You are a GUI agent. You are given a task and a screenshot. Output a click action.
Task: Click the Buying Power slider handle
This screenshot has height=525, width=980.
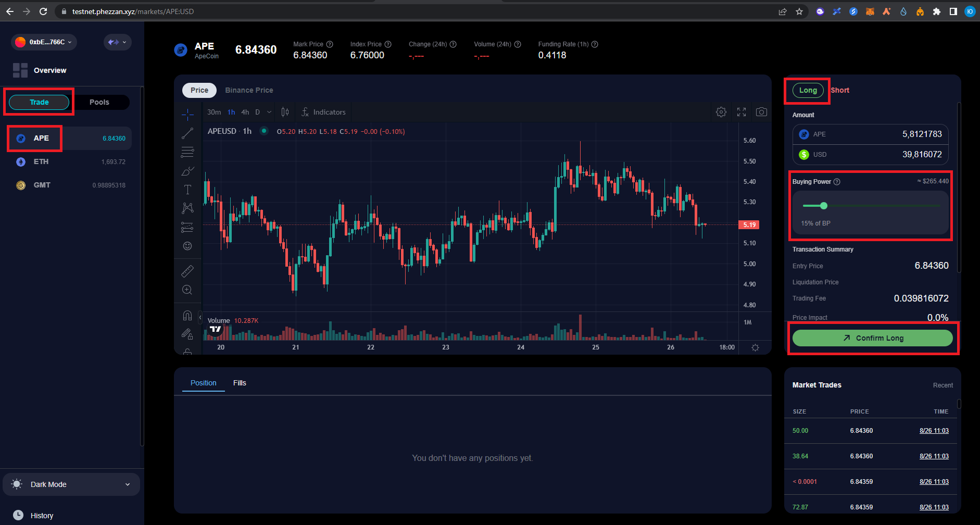(x=824, y=206)
